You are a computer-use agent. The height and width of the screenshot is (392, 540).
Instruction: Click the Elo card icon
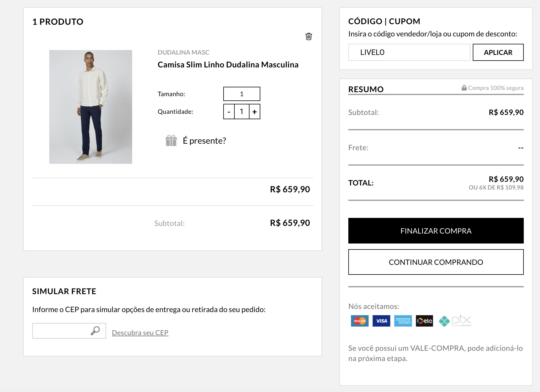point(424,321)
